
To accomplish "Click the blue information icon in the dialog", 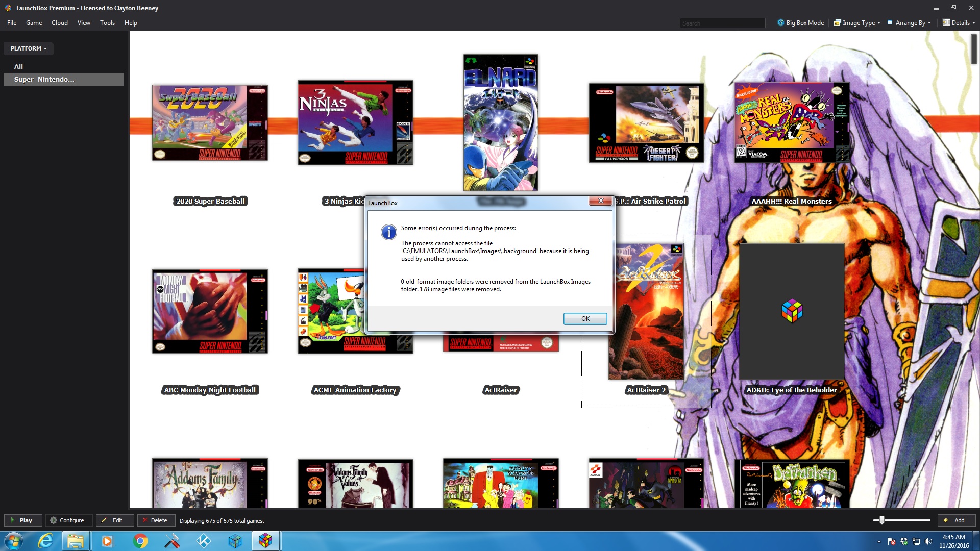I will point(388,232).
